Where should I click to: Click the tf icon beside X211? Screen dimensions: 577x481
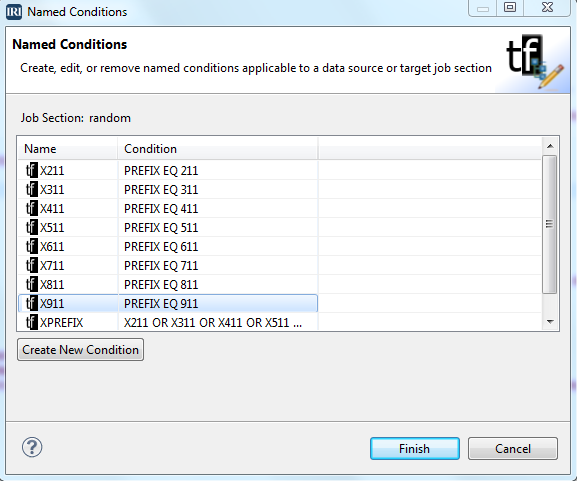pos(32,170)
